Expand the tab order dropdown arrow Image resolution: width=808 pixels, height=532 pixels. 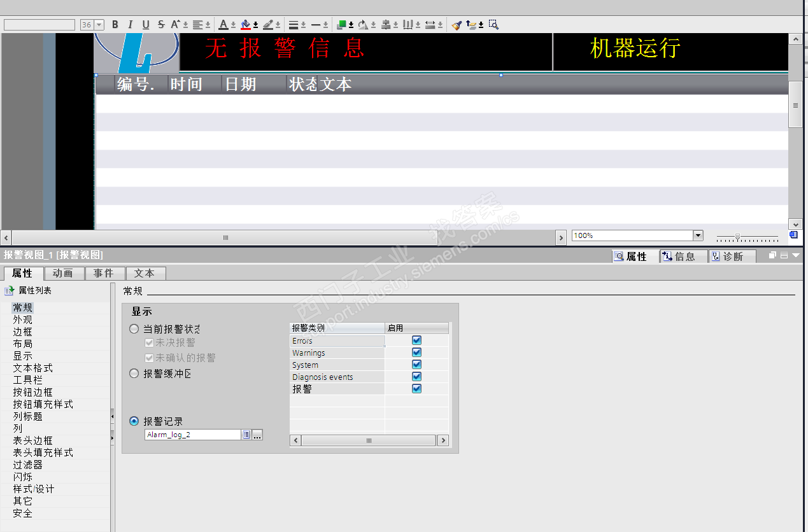pos(481,25)
